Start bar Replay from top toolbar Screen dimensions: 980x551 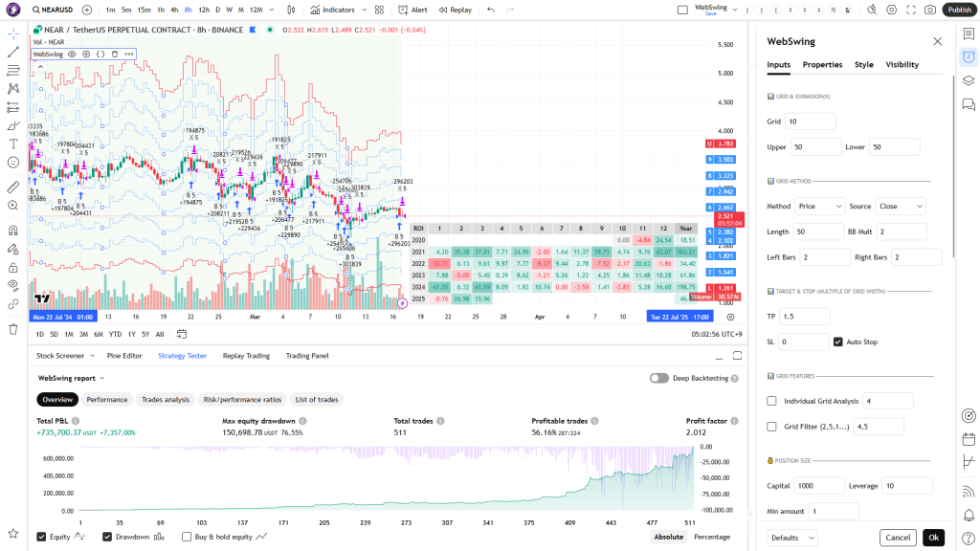click(x=455, y=10)
